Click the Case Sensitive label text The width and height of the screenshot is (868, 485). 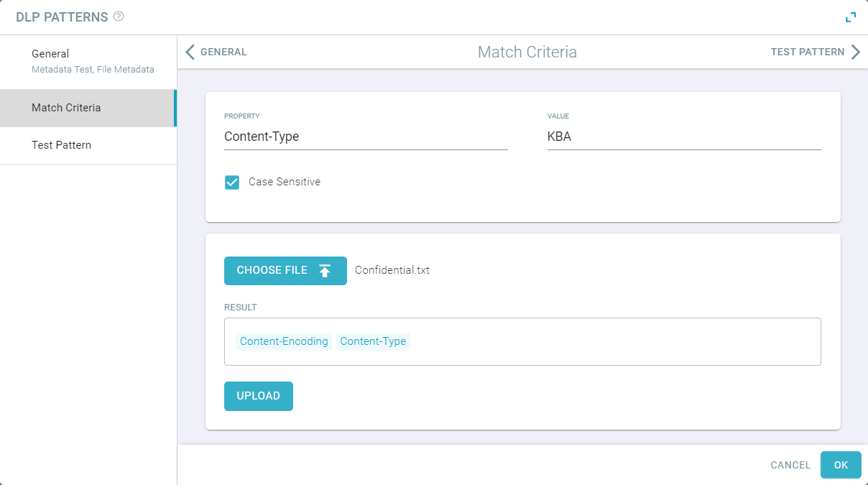coord(284,182)
